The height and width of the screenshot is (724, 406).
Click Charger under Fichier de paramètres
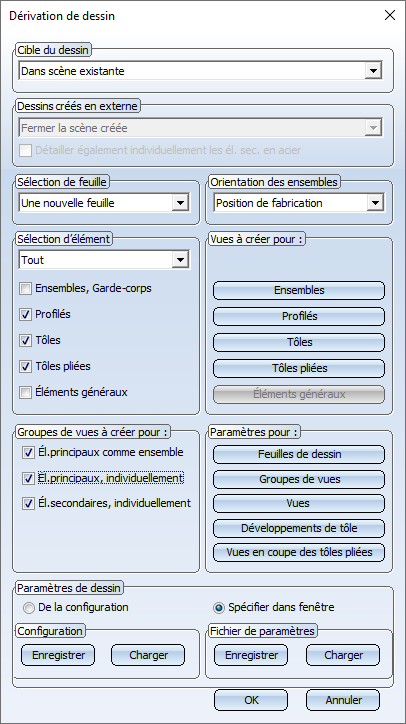[x=343, y=655]
